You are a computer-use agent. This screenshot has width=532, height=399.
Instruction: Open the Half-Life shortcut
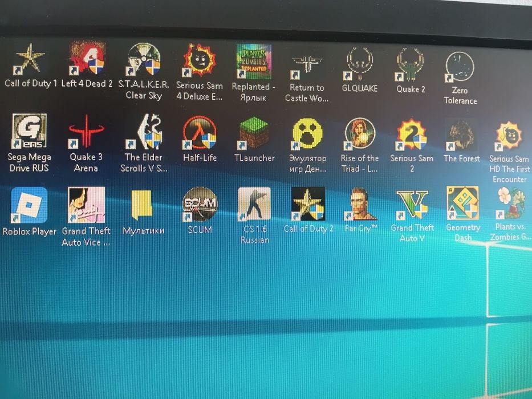point(200,133)
